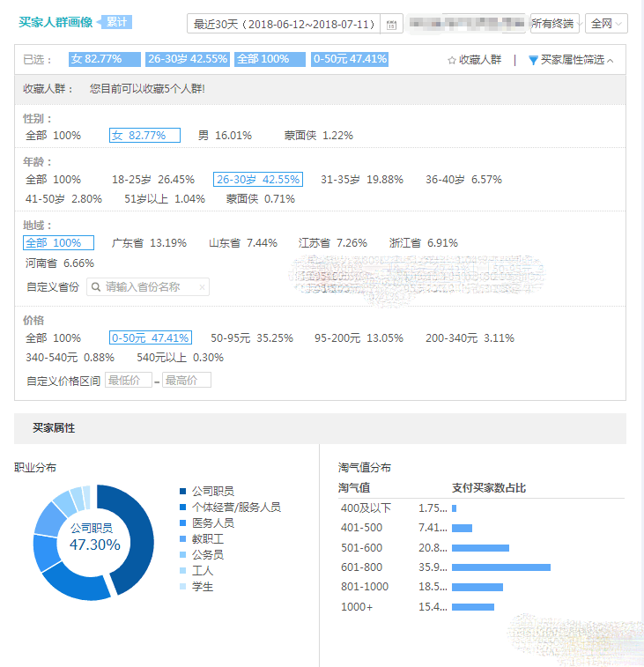Toggle 学生 legend color swatch

point(183,587)
